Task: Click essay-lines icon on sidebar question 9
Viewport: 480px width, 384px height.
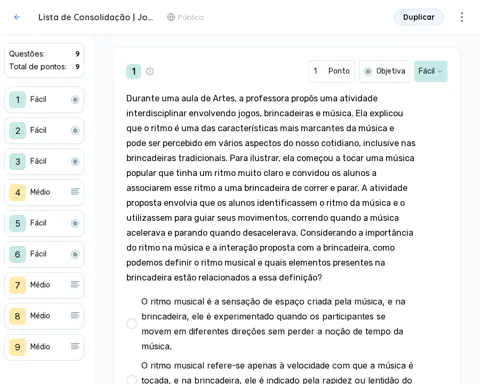Action: click(x=75, y=346)
